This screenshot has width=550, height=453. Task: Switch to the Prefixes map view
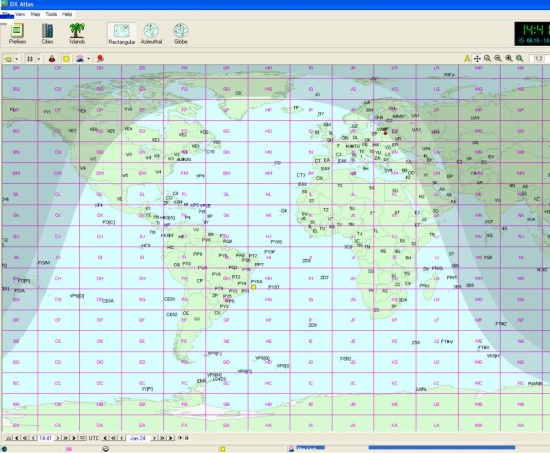[x=17, y=34]
